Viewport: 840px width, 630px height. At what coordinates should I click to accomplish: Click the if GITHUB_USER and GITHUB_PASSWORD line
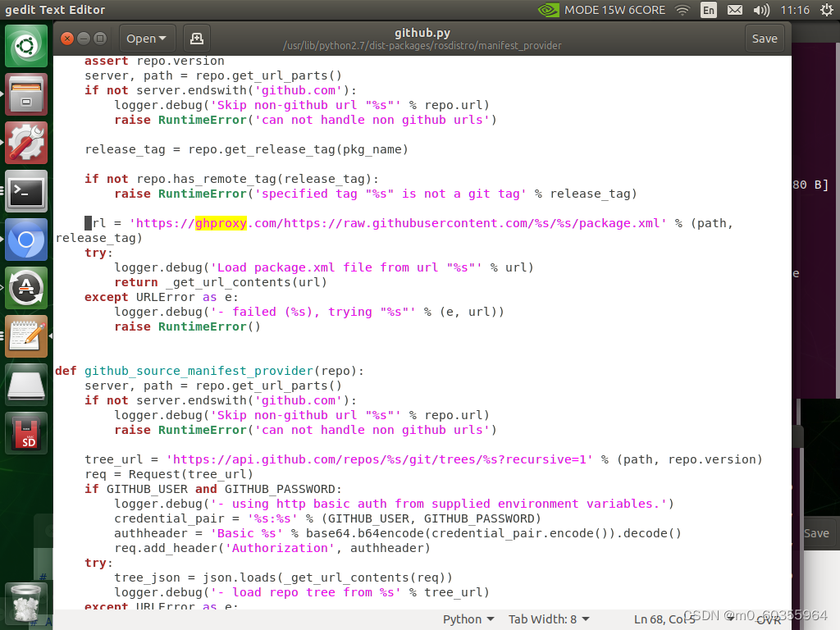coord(213,489)
